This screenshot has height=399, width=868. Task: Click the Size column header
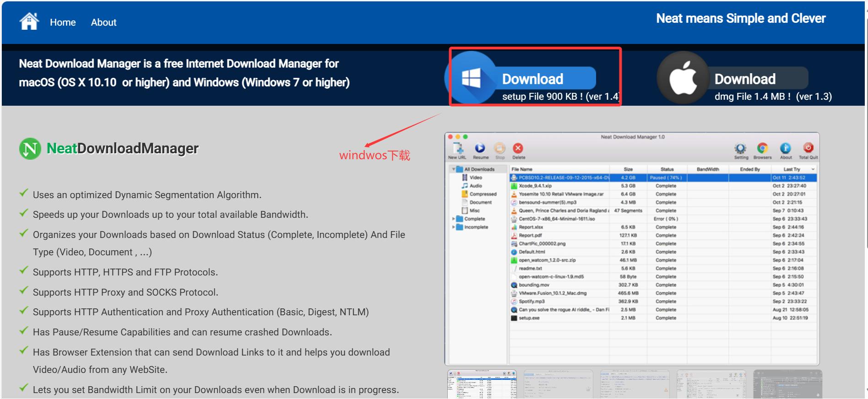628,169
